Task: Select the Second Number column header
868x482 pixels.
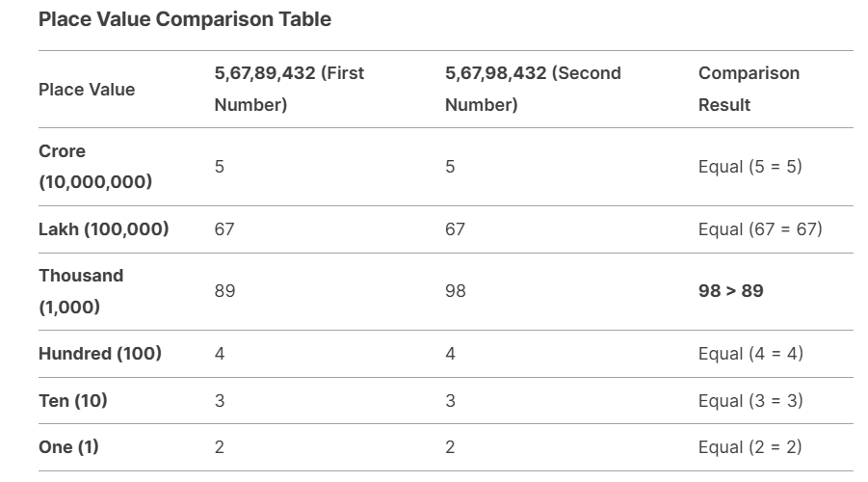Action: (533, 89)
